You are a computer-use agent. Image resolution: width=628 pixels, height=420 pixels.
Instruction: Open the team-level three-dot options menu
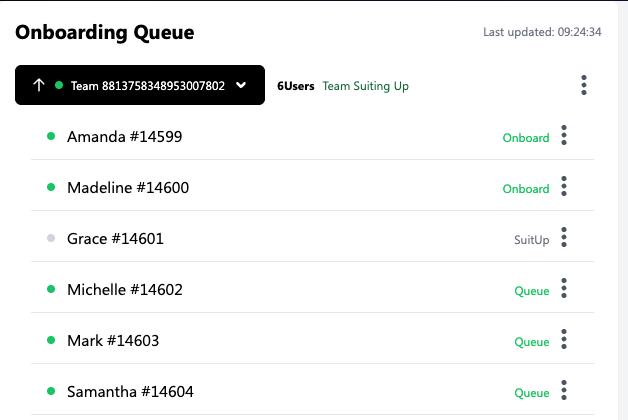point(584,86)
